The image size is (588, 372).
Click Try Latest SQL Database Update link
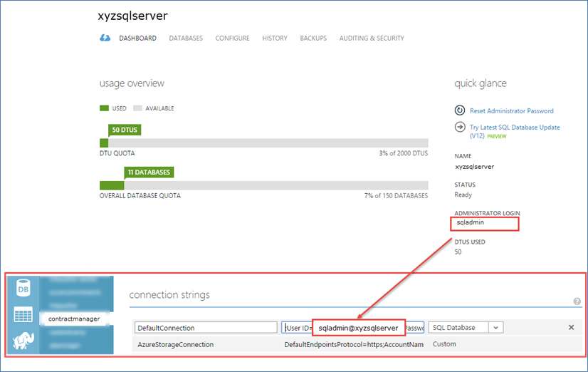tap(514, 128)
